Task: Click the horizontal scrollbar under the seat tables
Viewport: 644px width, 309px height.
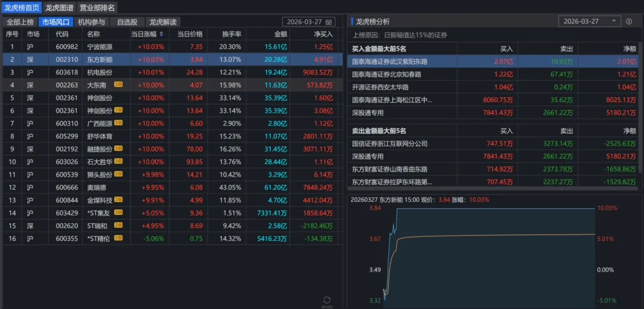Action: coord(493,187)
